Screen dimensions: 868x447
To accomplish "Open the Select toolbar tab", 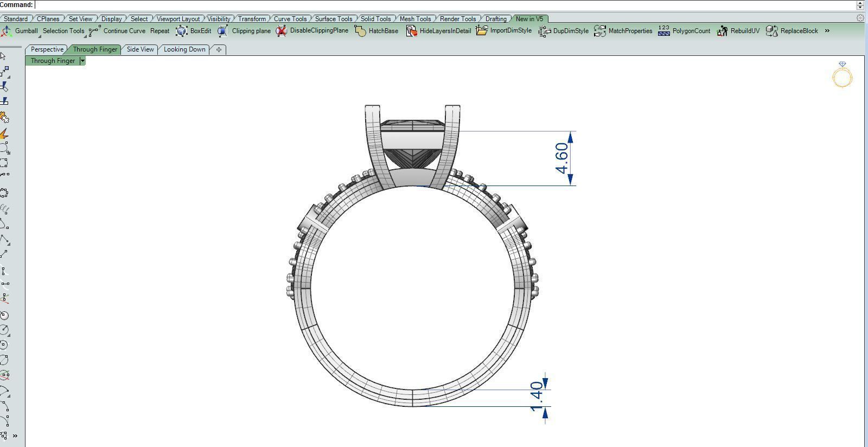I will click(139, 18).
